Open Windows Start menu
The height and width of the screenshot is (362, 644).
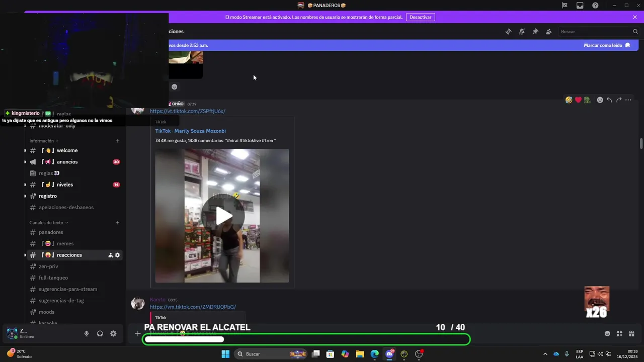tap(225, 354)
